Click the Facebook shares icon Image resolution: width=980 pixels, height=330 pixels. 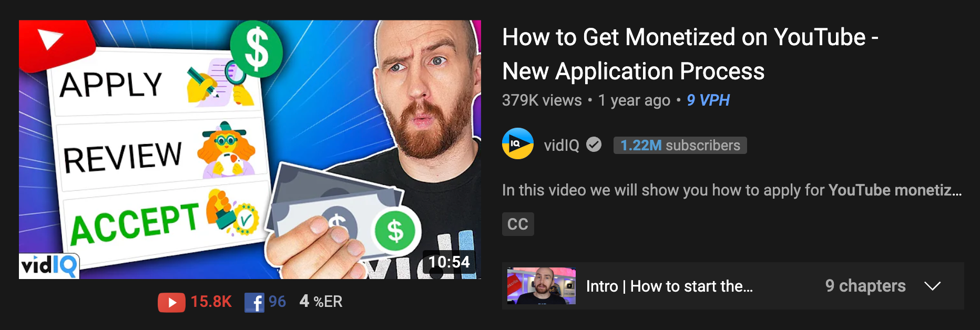click(x=254, y=302)
